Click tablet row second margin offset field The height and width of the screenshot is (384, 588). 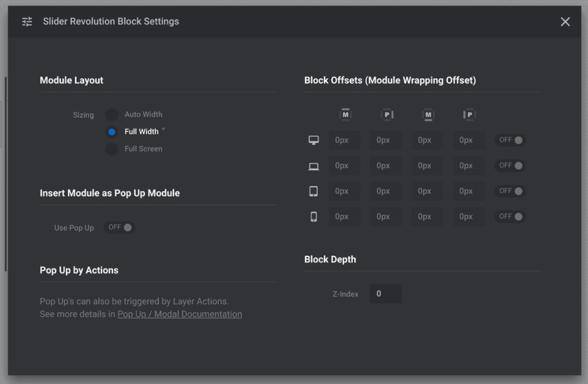(x=427, y=191)
